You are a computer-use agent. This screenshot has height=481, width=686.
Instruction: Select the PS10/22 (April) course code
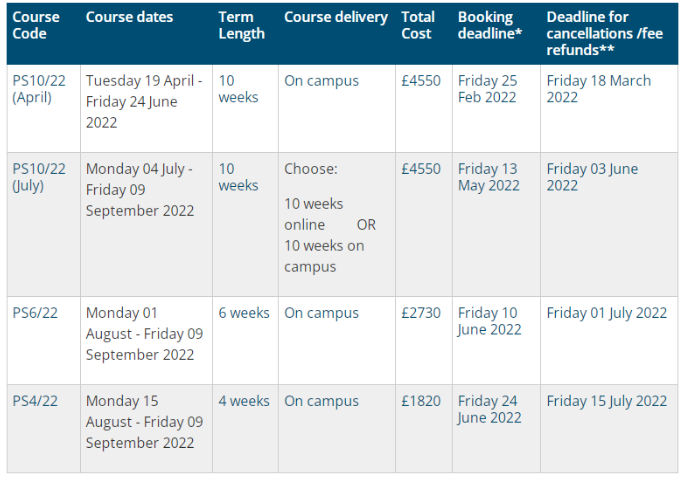click(x=39, y=89)
